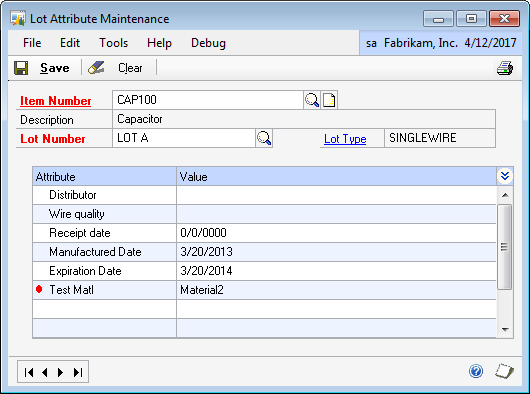Follow the Item Number link
This screenshot has width=530, height=394.
(55, 101)
